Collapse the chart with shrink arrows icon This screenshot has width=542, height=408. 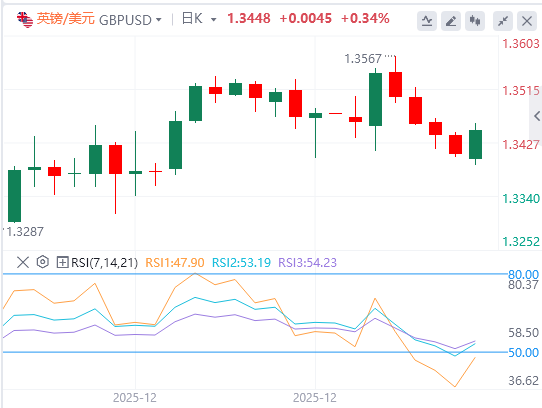click(x=503, y=21)
